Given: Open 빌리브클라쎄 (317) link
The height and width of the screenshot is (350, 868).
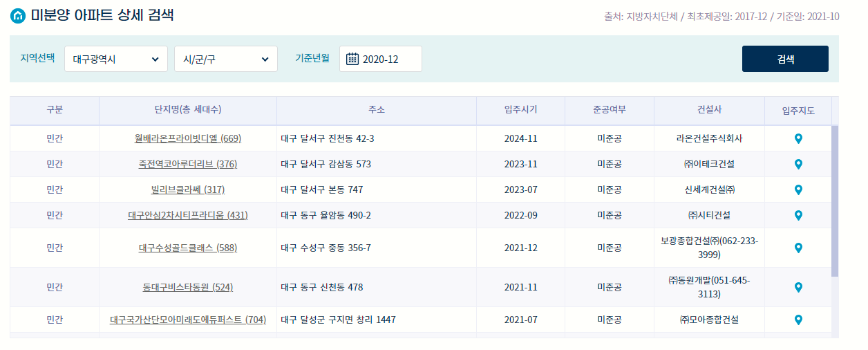Looking at the screenshot, I should 188,190.
